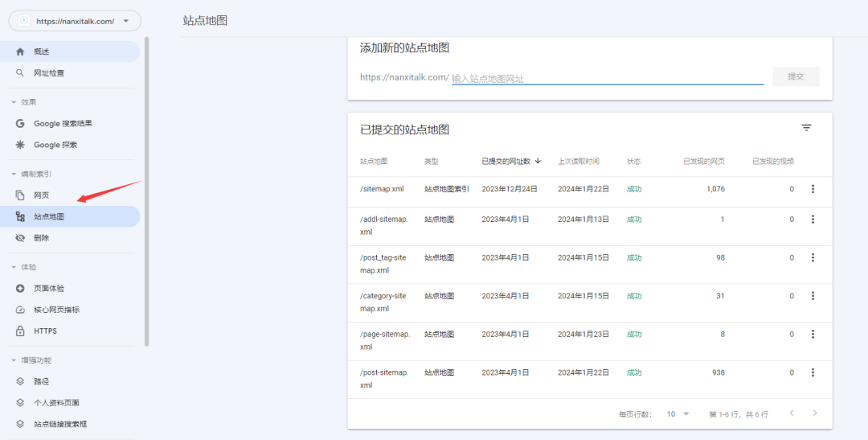Open more options for /category-sitemap.xml row

pyautogui.click(x=813, y=296)
